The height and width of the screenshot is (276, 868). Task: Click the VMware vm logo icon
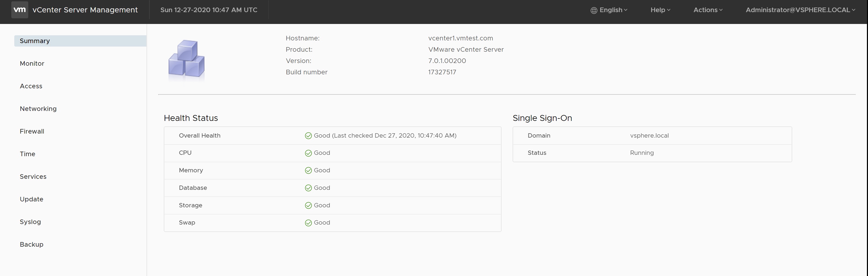20,10
